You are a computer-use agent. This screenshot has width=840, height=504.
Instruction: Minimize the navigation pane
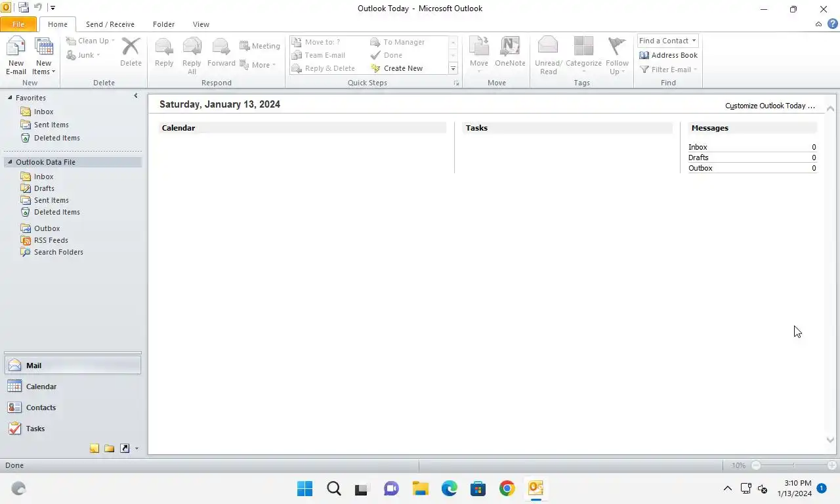click(136, 96)
